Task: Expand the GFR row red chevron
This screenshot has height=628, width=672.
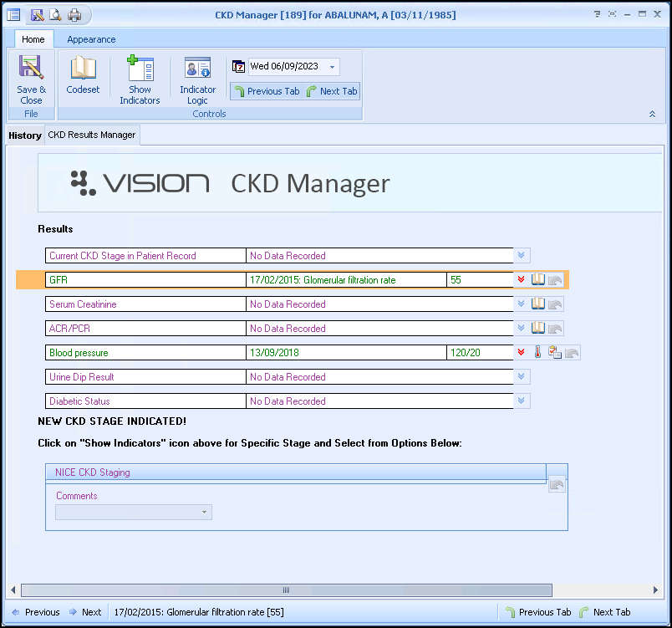Action: pyautogui.click(x=522, y=280)
